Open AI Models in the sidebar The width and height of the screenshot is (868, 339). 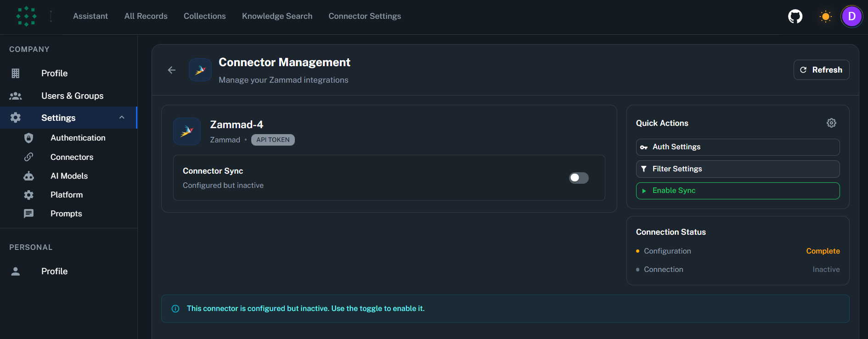pos(69,176)
